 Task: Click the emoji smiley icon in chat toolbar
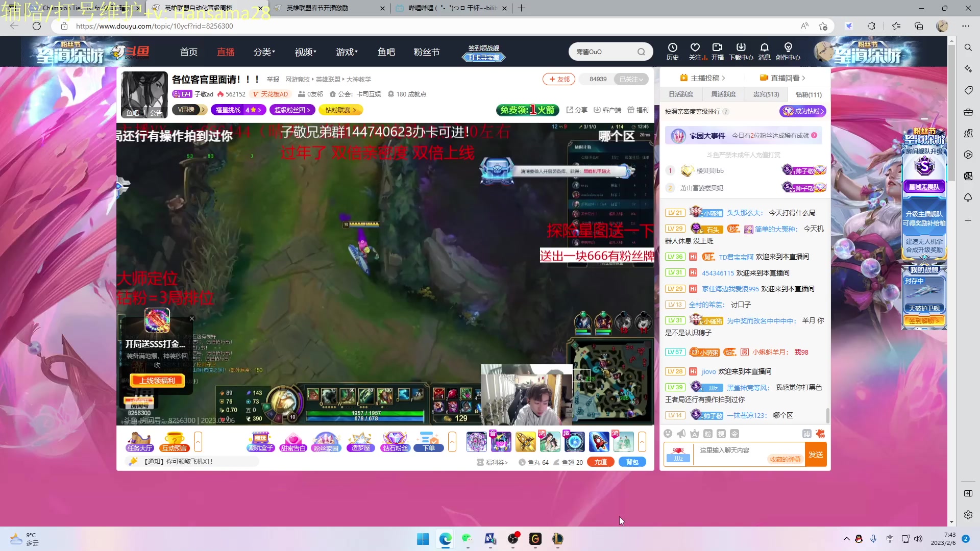(668, 434)
